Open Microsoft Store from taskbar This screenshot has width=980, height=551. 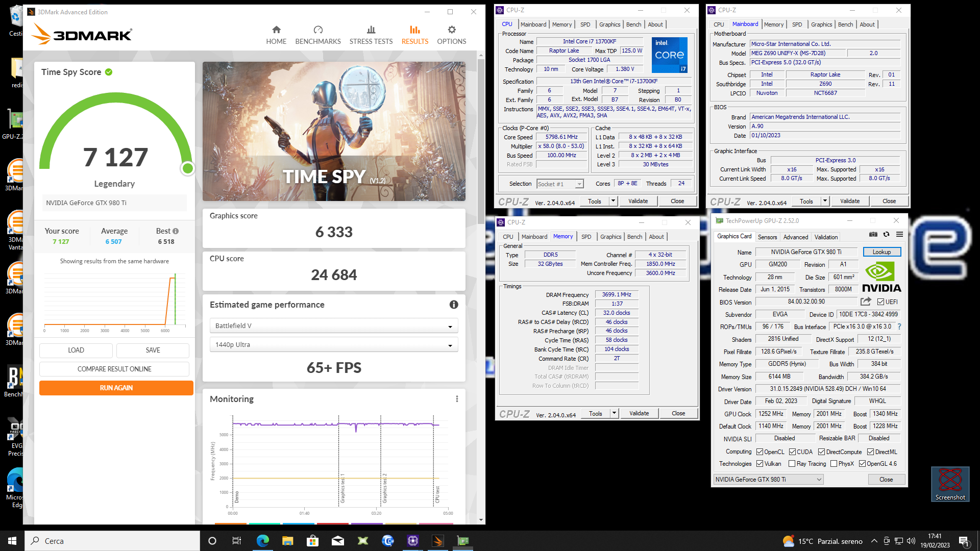pos(312,541)
